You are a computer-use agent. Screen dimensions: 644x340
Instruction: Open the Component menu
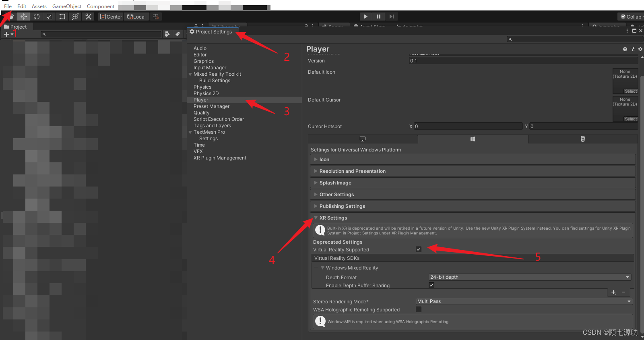click(101, 6)
